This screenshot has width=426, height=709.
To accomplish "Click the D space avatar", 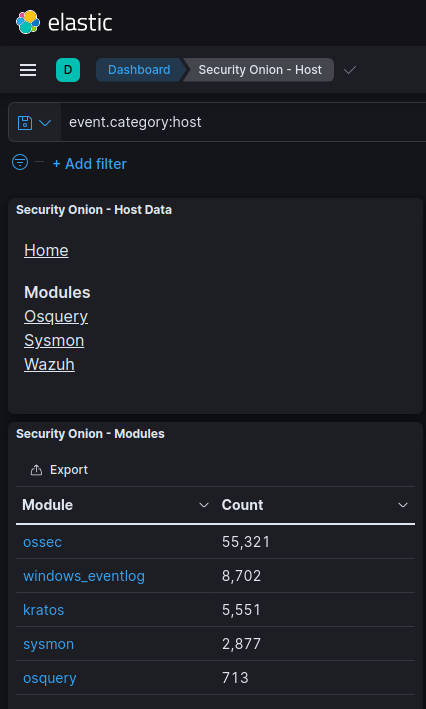I will click(x=68, y=70).
